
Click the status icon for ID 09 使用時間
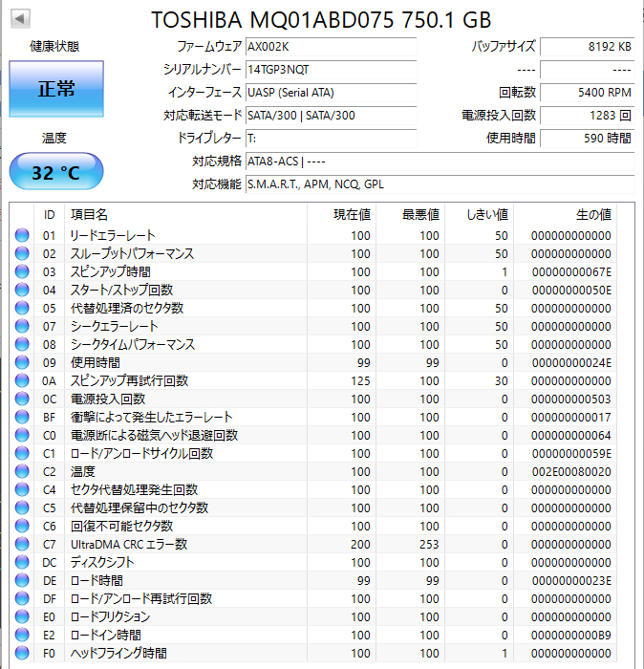[22, 362]
